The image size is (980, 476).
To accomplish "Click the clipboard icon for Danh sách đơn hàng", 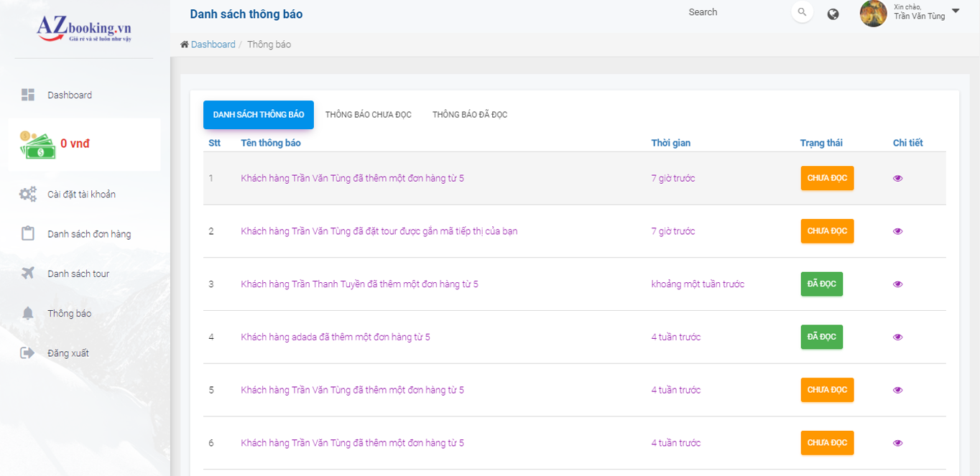I will tap(28, 234).
